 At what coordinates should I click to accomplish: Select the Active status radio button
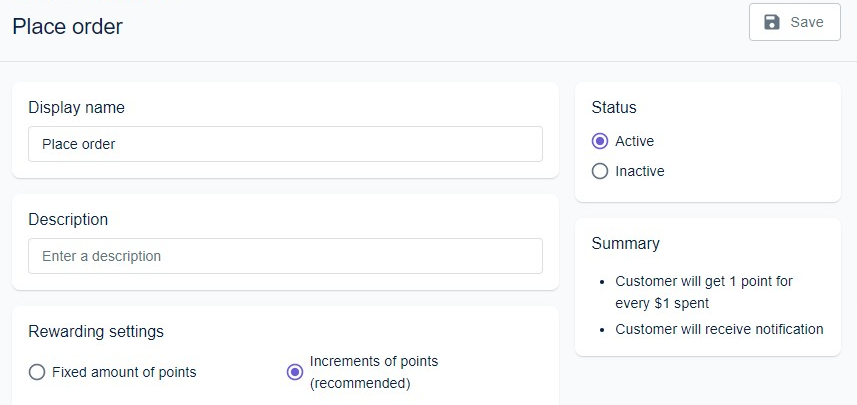point(600,141)
